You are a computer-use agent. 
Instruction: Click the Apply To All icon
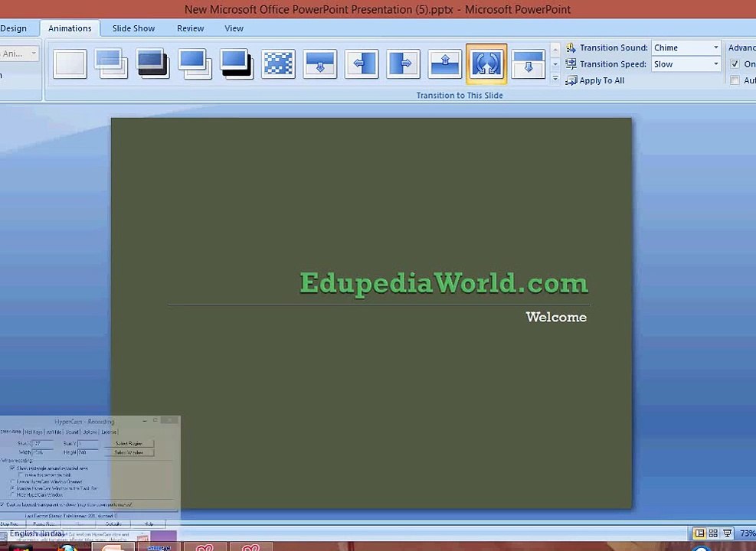click(x=571, y=80)
